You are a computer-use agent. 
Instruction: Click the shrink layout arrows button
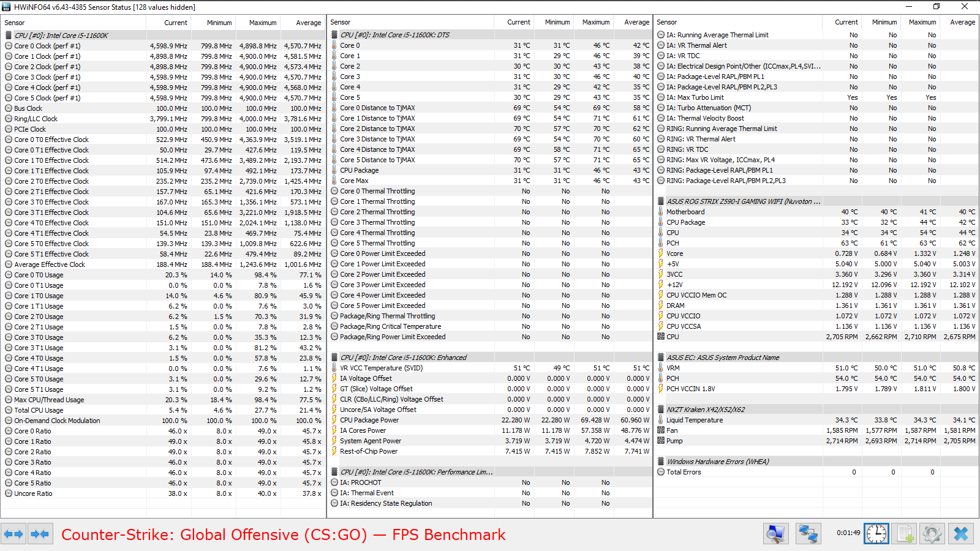(40, 534)
